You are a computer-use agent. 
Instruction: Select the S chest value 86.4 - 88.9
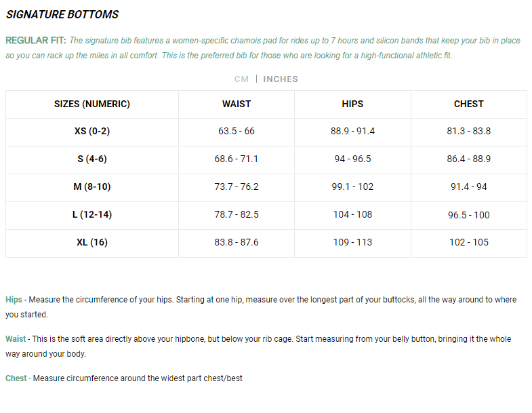click(468, 159)
